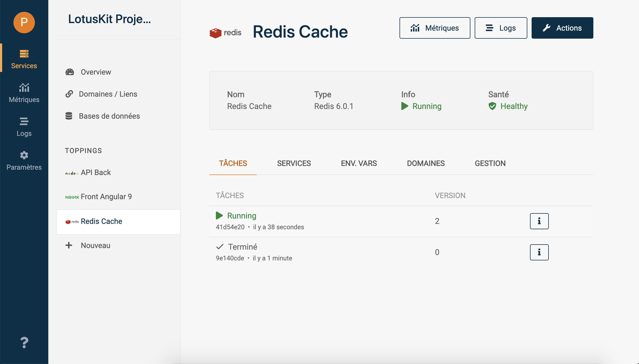Viewport: 639px width, 364px height.
Task: Click the orange P profile avatar
Action: pos(24,22)
